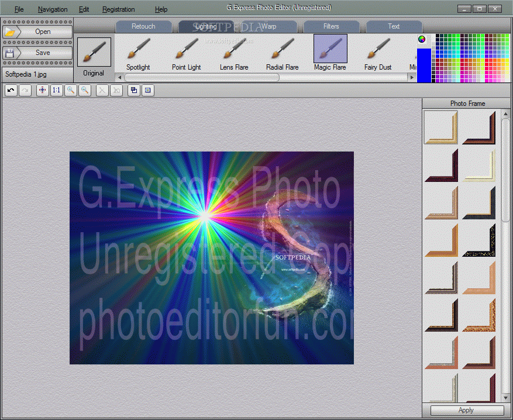Screen dimensions: 513x420
Task: Pick the ornate orange patterned frame
Action: tap(479, 315)
